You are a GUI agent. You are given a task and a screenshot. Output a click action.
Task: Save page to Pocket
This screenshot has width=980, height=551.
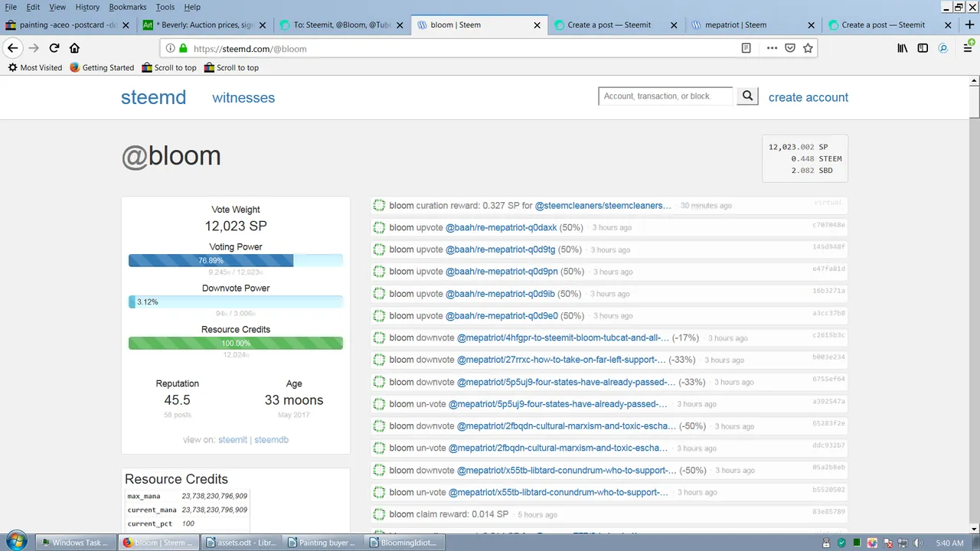[790, 48]
